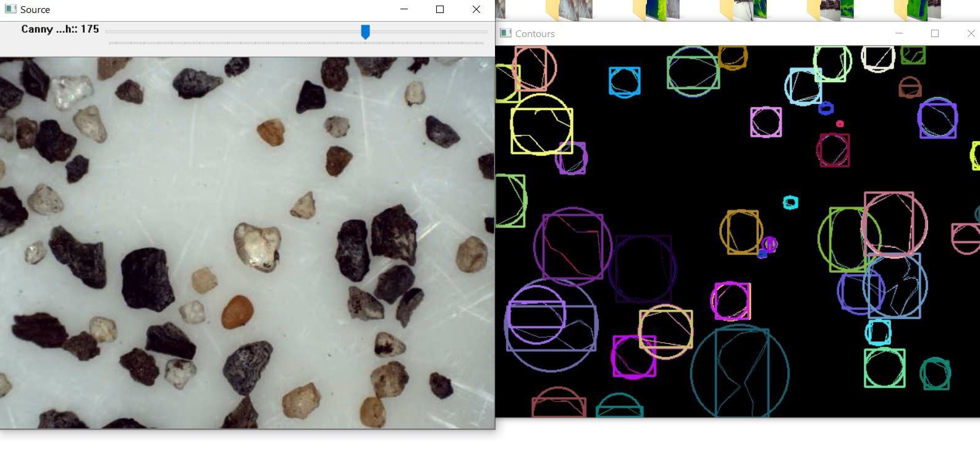Click the 'Canny ...h:: 175' slider label
The image size is (980, 454).
tap(60, 29)
